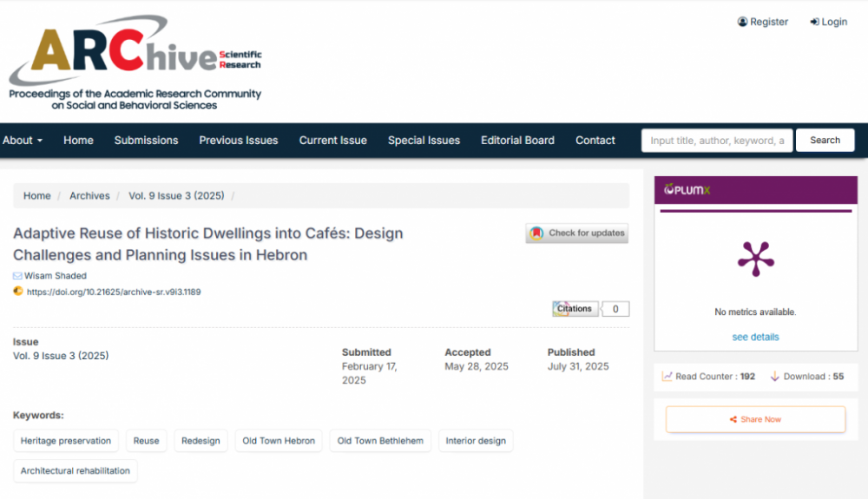Viewport: 868px width, 499px height.
Task: Expand the About dropdown menu
Action: pyautogui.click(x=23, y=141)
